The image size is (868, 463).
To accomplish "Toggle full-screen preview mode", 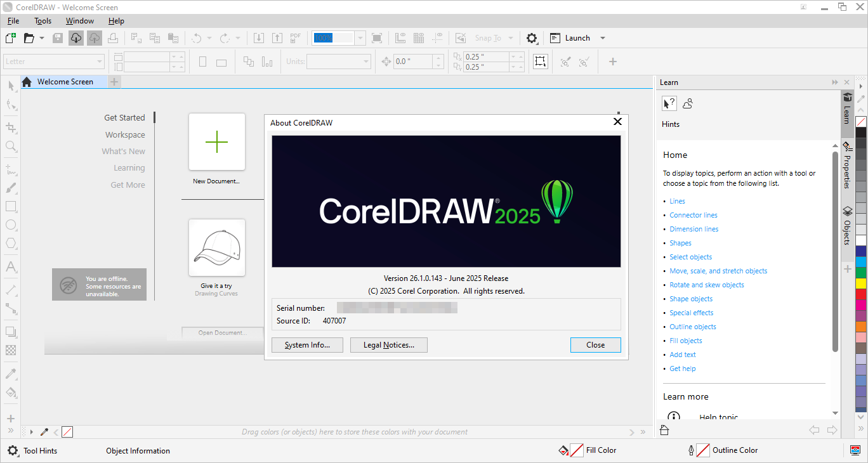I will pos(376,38).
